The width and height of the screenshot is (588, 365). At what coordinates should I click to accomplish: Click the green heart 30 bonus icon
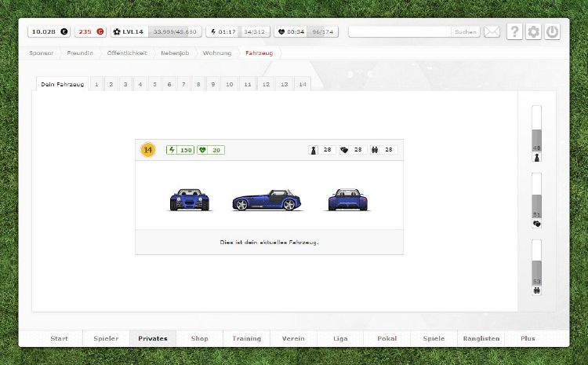(x=202, y=150)
